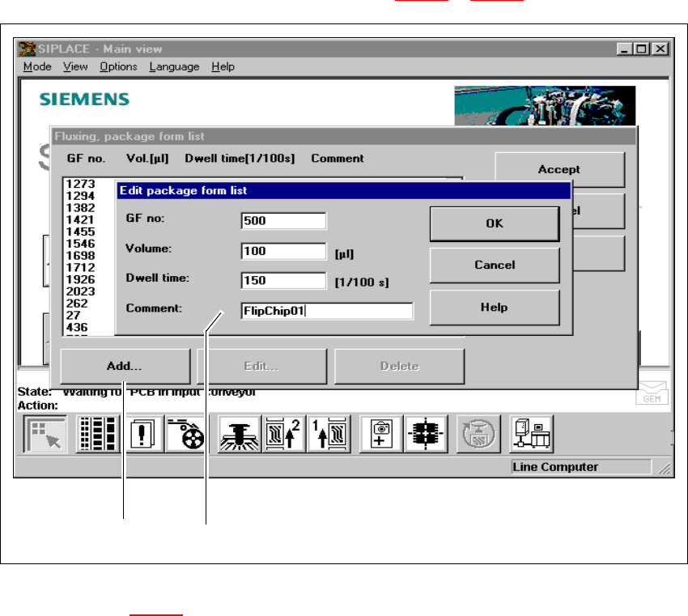Select list entry 436

pos(77,327)
